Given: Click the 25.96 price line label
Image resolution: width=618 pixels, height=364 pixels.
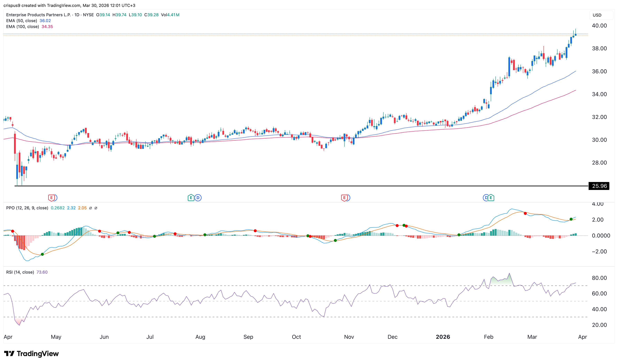Looking at the screenshot, I should [599, 186].
